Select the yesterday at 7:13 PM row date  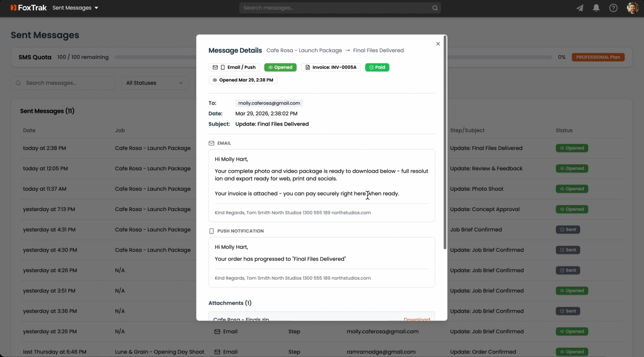pos(49,209)
